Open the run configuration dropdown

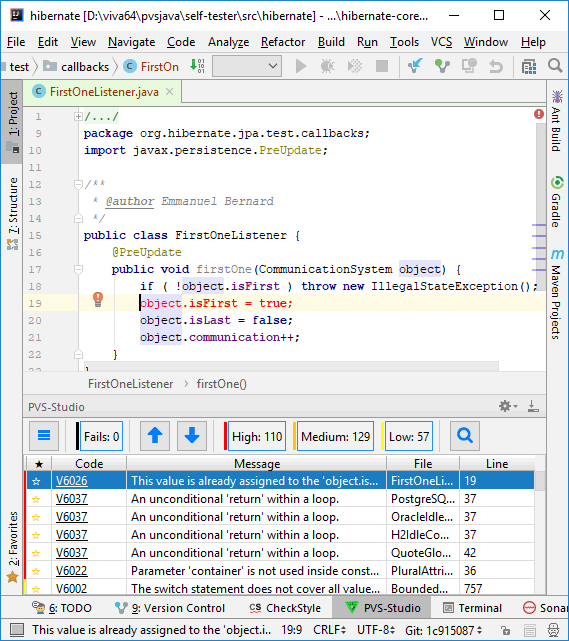point(247,66)
